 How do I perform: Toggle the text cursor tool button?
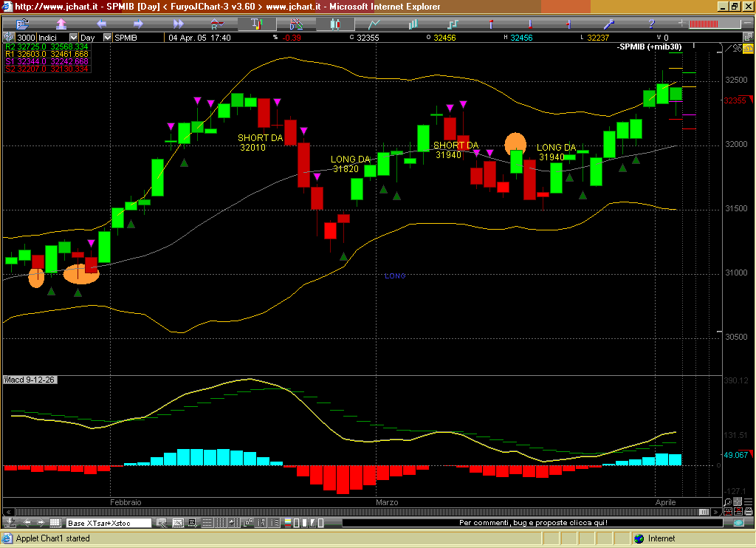[257, 24]
